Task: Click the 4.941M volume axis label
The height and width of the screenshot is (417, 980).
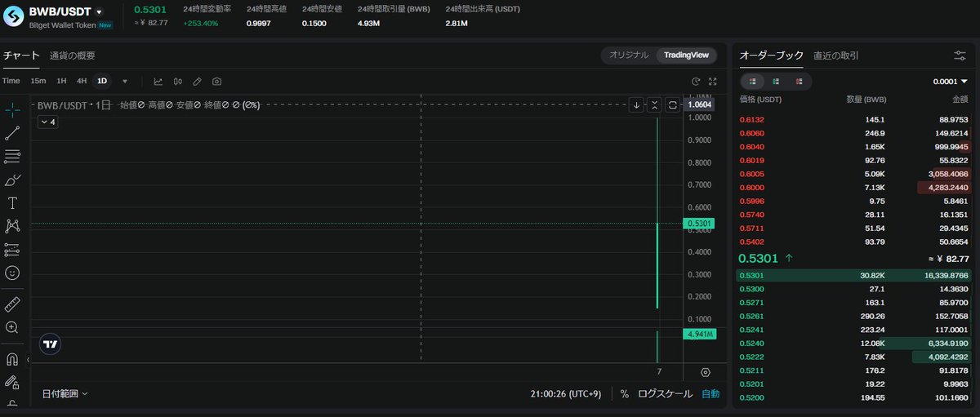Action: click(700, 335)
